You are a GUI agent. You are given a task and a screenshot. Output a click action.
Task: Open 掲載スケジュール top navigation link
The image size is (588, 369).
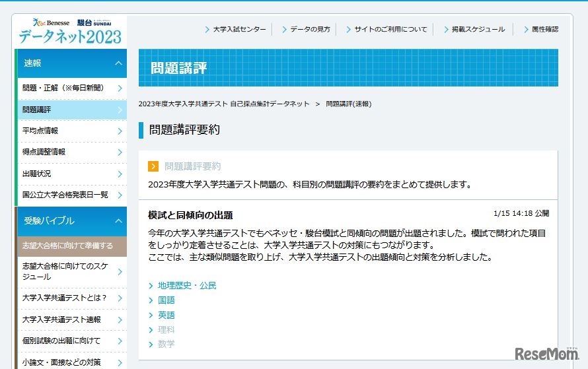click(478, 29)
